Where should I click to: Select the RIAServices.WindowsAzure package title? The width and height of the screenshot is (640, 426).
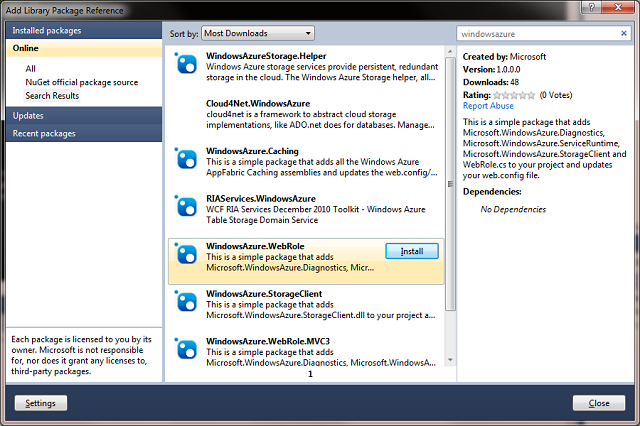pyautogui.click(x=261, y=198)
